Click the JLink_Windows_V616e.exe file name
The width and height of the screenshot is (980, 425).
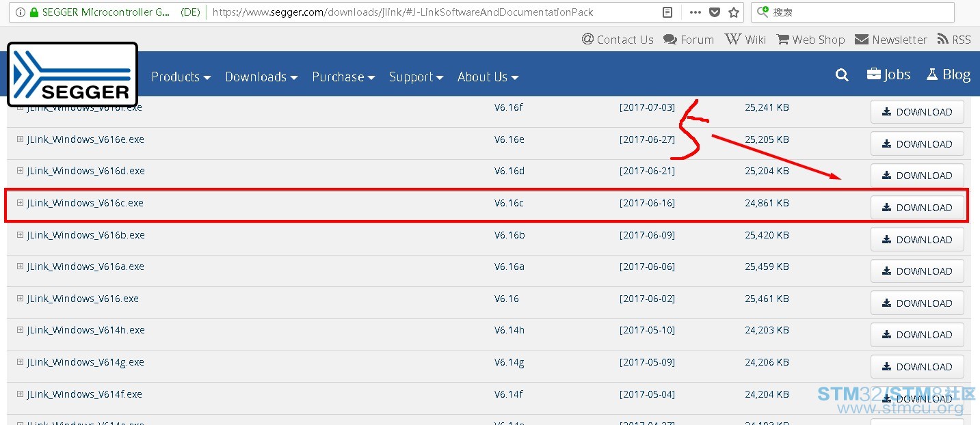coord(85,139)
